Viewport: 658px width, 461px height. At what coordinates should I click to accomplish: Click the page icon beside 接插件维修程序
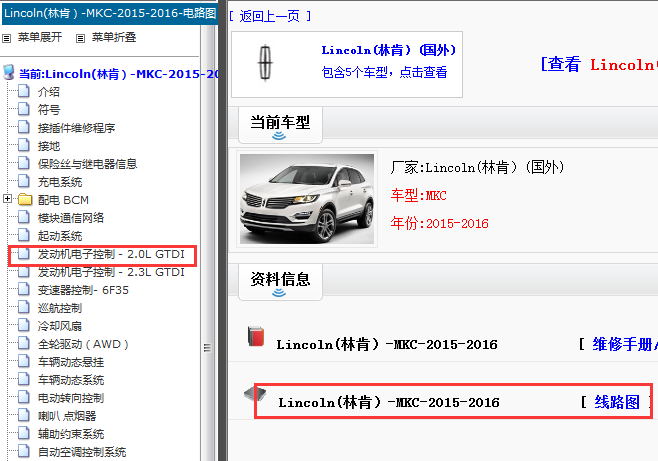[x=24, y=127]
